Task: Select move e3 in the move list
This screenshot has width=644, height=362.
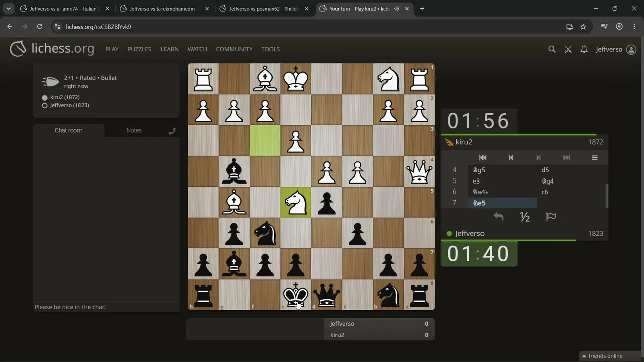Action: pyautogui.click(x=503, y=181)
